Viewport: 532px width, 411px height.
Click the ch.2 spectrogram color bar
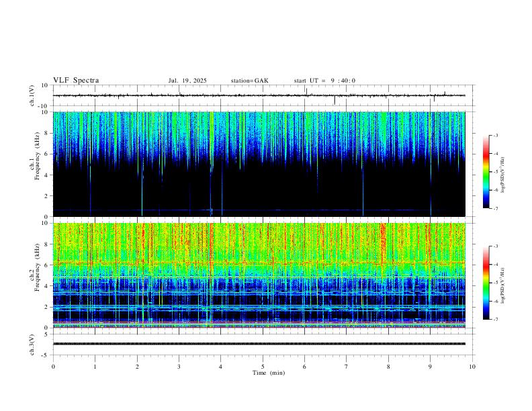486,283
